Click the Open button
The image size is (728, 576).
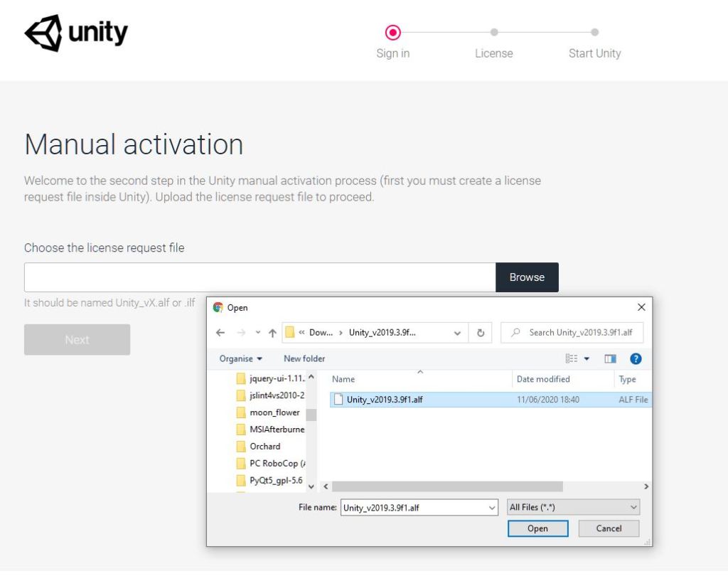537,528
